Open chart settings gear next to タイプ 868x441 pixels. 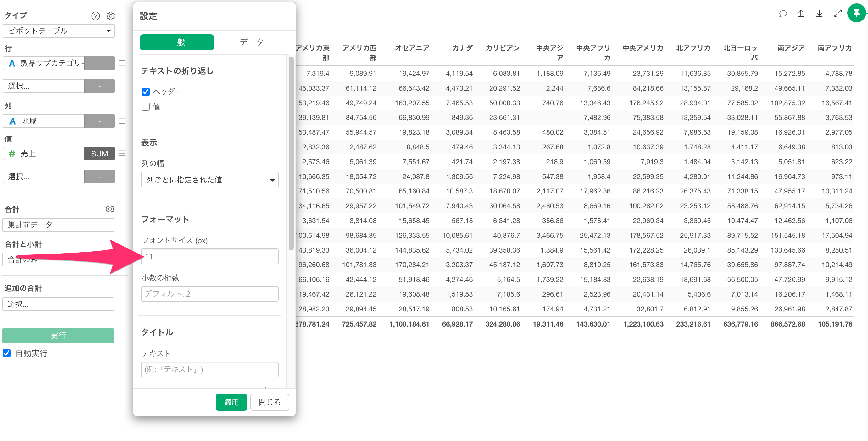pyautogui.click(x=110, y=16)
